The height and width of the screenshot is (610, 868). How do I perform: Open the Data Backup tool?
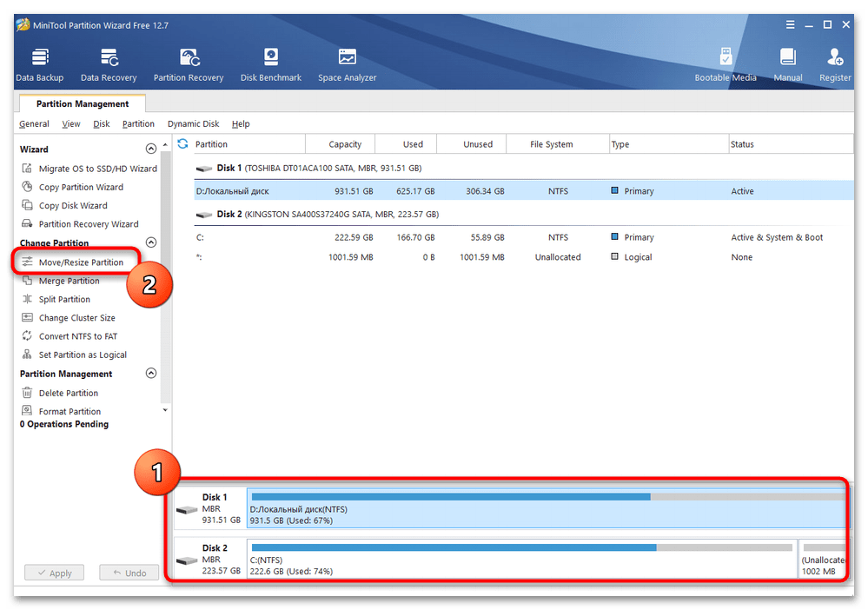39,65
